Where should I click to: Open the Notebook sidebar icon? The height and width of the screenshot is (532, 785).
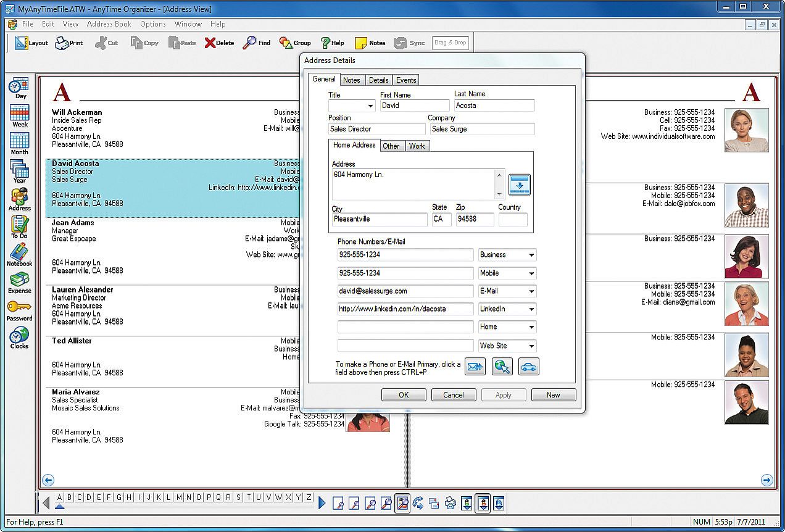coord(19,254)
